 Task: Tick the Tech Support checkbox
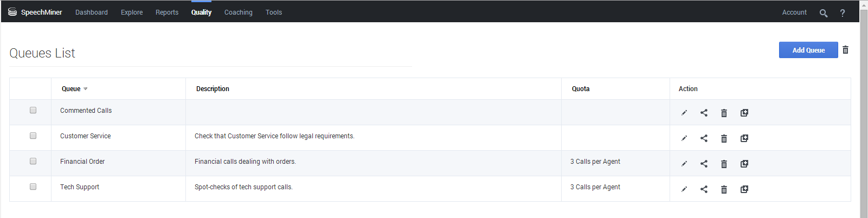tap(33, 187)
